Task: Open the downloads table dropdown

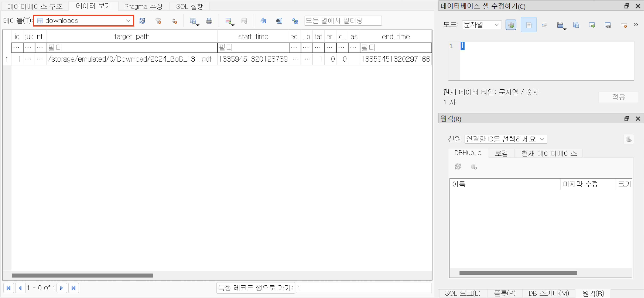Action: (x=84, y=21)
